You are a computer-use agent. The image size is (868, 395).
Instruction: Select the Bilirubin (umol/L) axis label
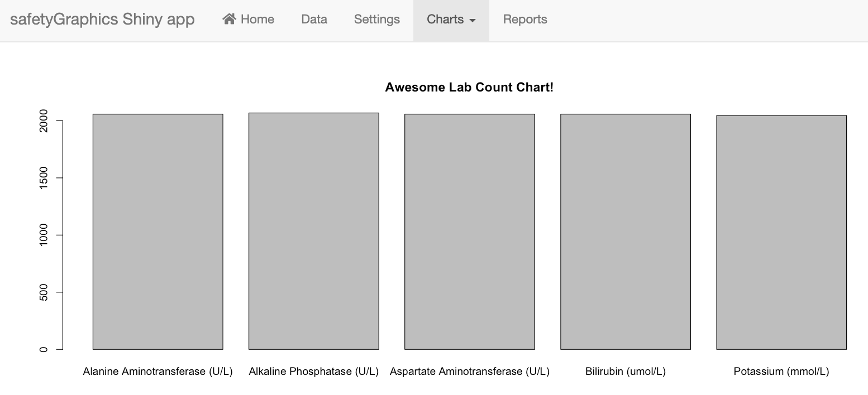tap(625, 371)
